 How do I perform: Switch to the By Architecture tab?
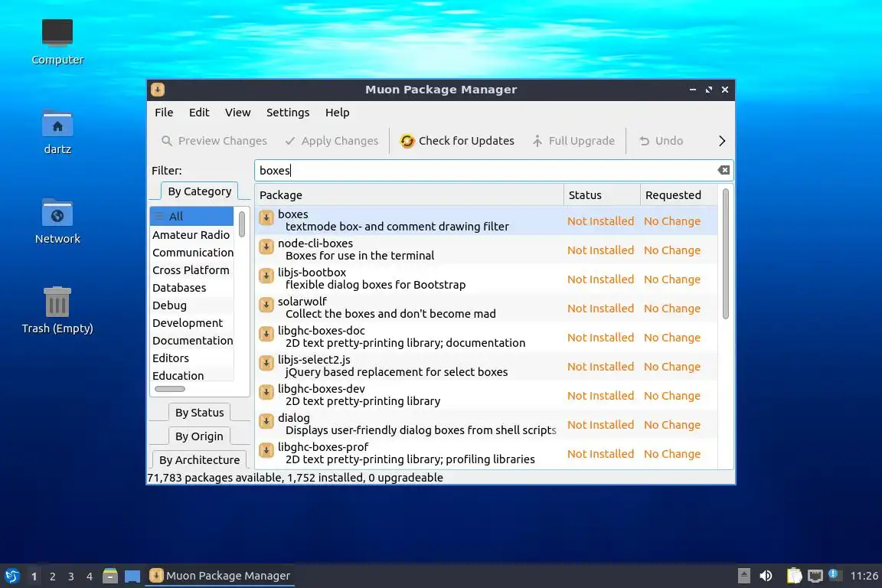click(x=199, y=459)
